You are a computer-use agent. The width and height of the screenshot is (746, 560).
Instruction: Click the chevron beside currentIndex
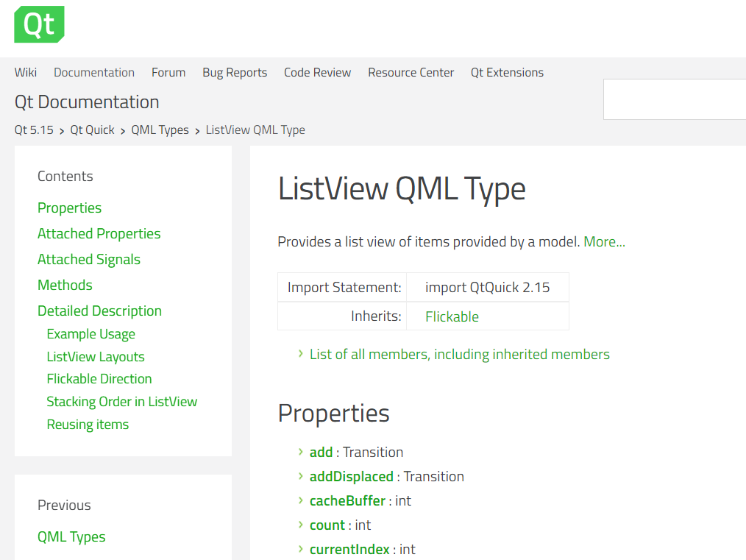click(301, 548)
